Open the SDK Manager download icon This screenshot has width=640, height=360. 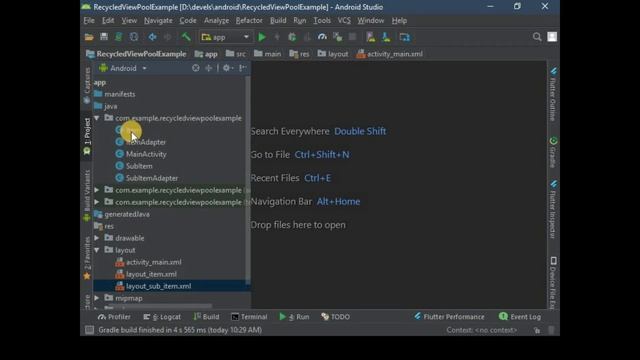click(386, 37)
